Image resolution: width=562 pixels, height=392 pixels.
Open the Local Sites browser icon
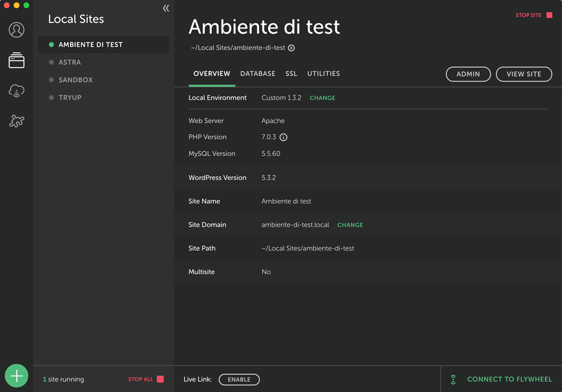[16, 60]
